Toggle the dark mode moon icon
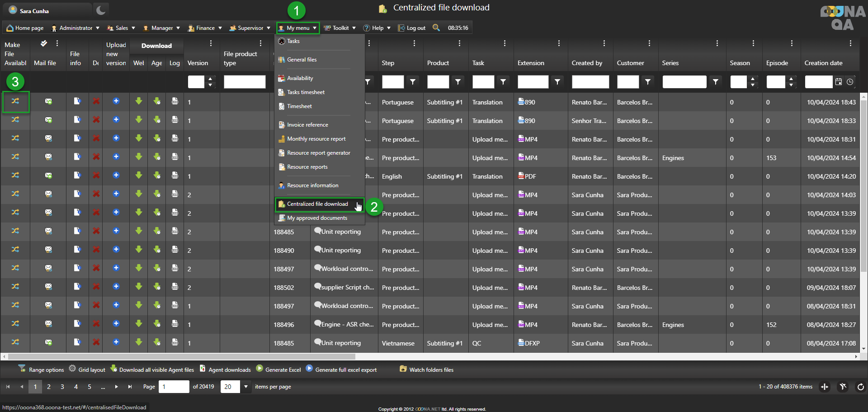Image resolution: width=868 pixels, height=412 pixels. click(101, 10)
